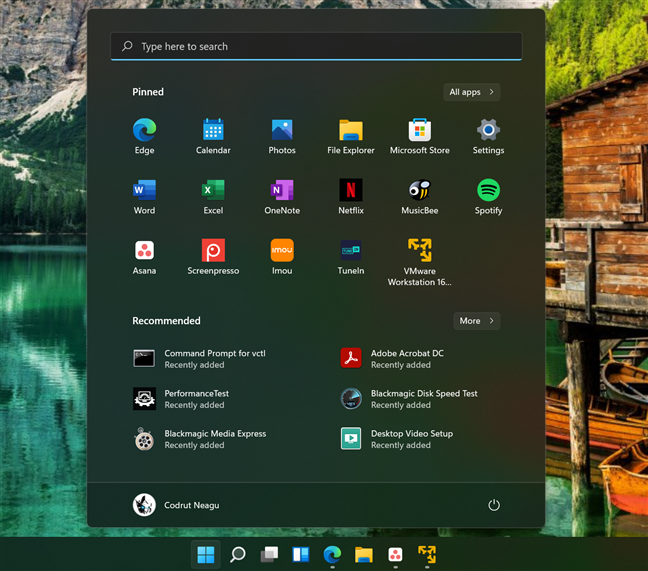This screenshot has height=571, width=648.
Task: Launch MusicBee
Action: [x=419, y=197]
